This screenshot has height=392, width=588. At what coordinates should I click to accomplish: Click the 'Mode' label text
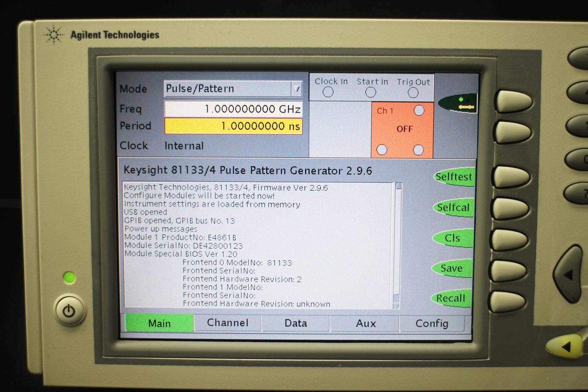coord(133,89)
